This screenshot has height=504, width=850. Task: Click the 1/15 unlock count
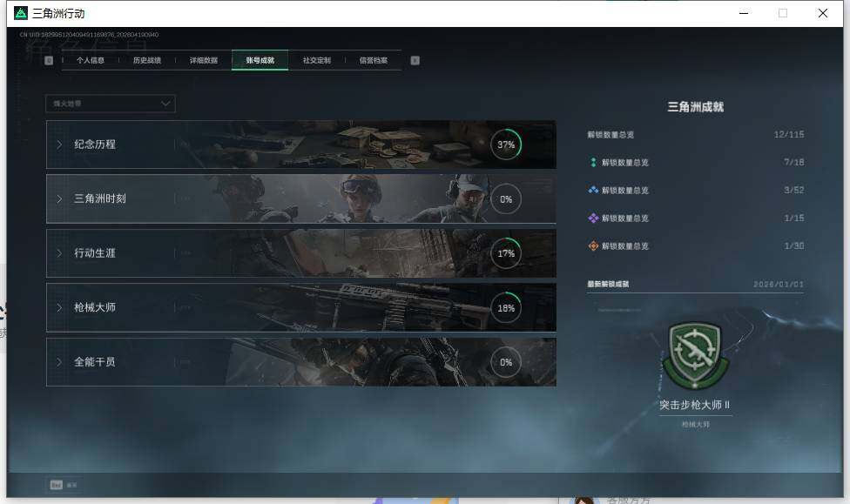[x=793, y=218]
